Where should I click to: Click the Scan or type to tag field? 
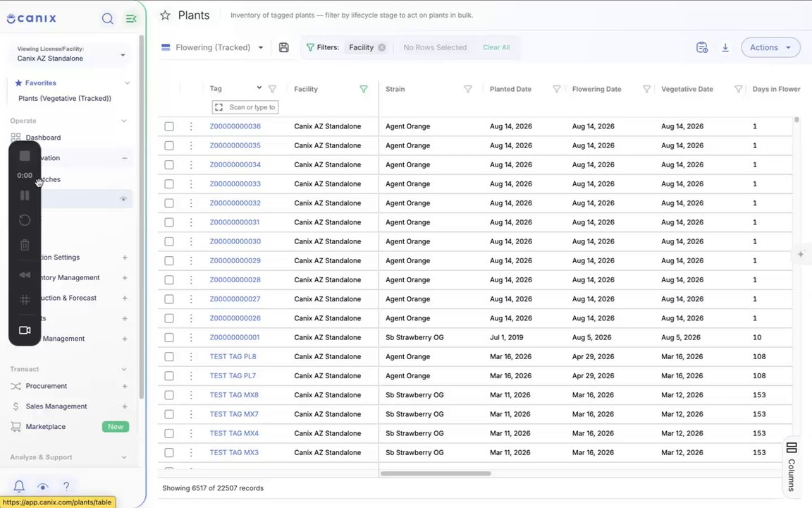[245, 107]
